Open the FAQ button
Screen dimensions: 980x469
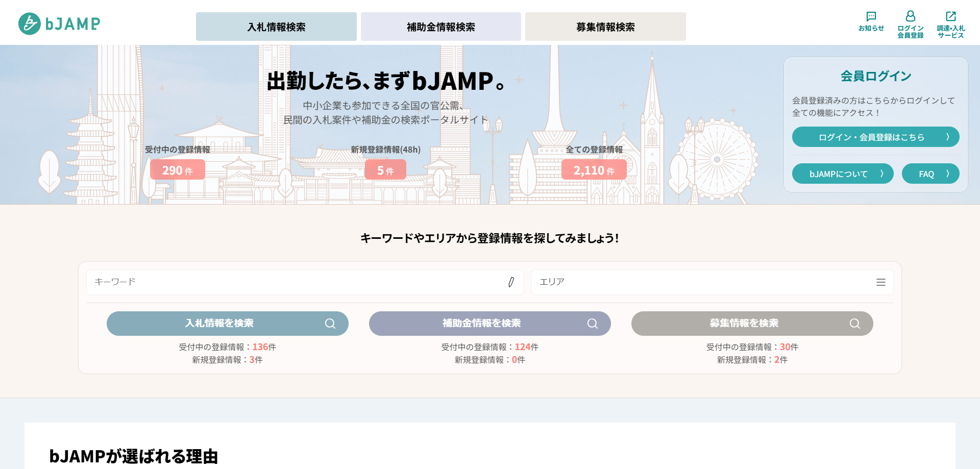click(930, 174)
